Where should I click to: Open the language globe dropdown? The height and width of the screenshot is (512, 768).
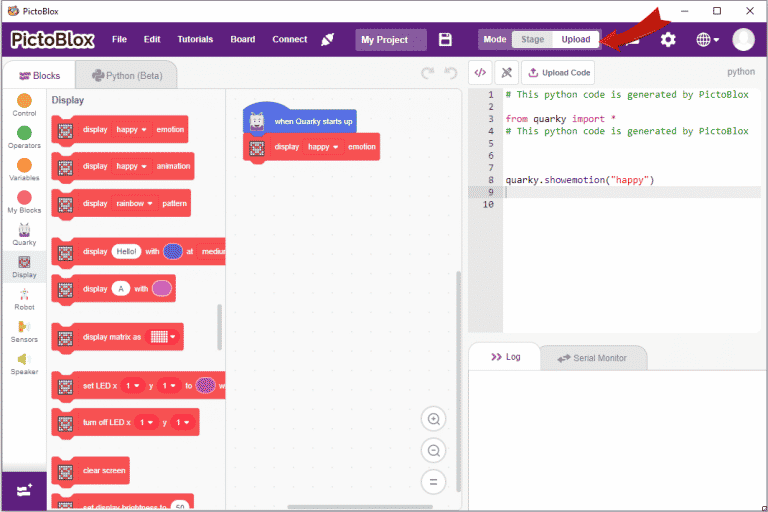pyautogui.click(x=707, y=39)
